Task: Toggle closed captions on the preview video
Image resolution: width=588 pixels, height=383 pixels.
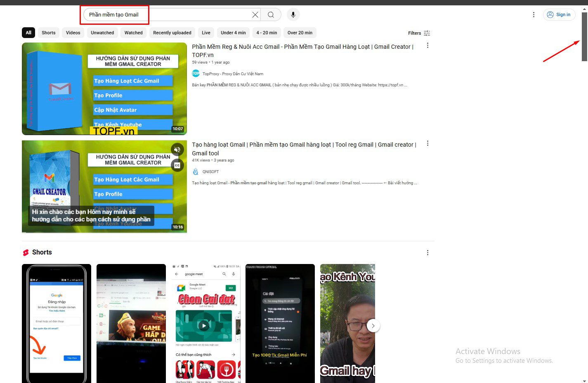Action: [x=177, y=165]
